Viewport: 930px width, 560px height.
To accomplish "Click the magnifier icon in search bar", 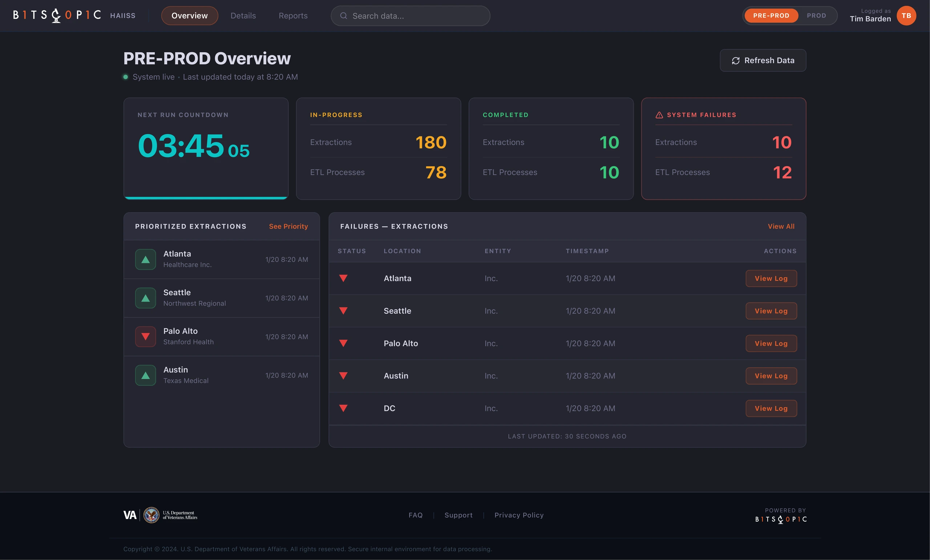I will pyautogui.click(x=343, y=16).
